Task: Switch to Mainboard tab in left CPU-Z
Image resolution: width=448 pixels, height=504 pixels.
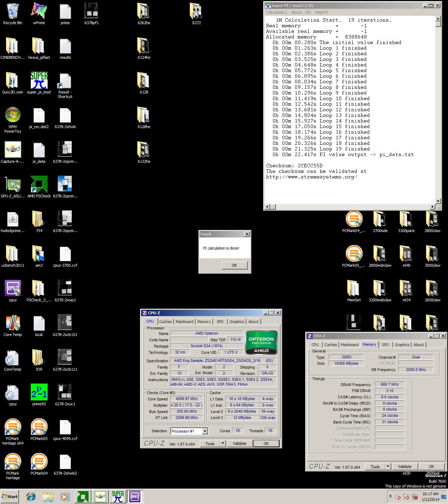Action: (184, 322)
